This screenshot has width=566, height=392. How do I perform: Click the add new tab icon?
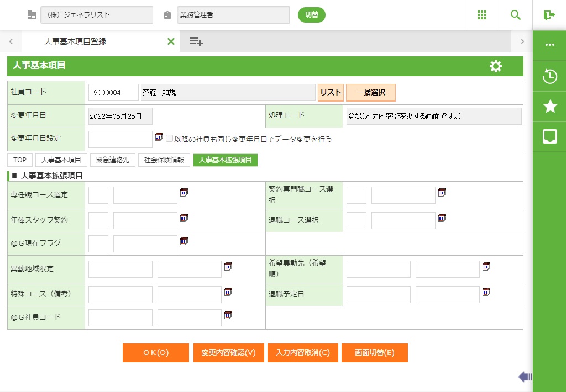click(x=196, y=41)
